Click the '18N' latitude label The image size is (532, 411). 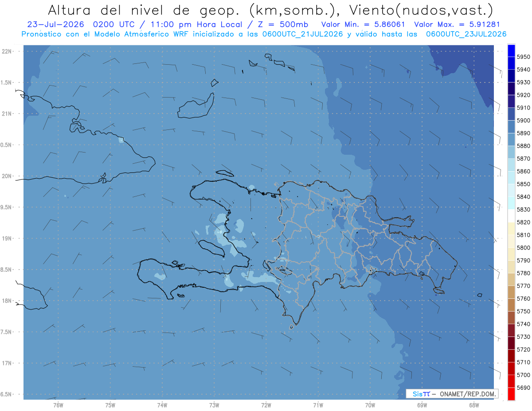coord(7,301)
